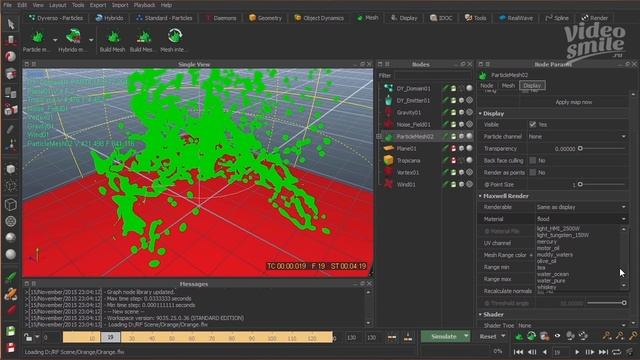Viewport: 640px width, 360px height.
Task: Collapse the Maxwell Render section
Action: (x=480, y=196)
